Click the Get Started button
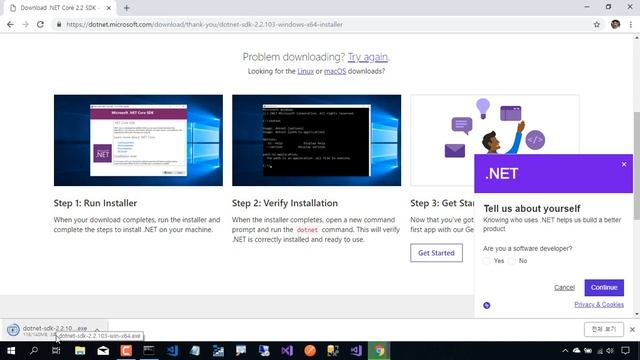 point(436,253)
